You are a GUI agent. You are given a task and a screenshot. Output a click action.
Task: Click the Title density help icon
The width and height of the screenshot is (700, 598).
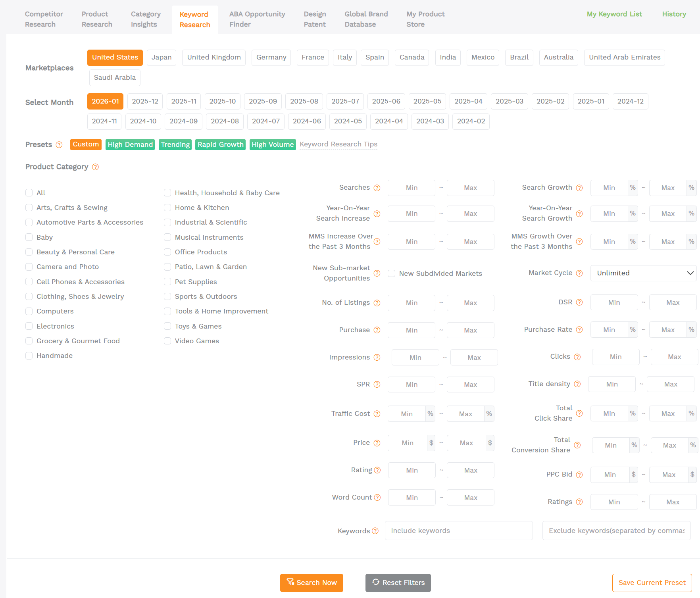577,384
